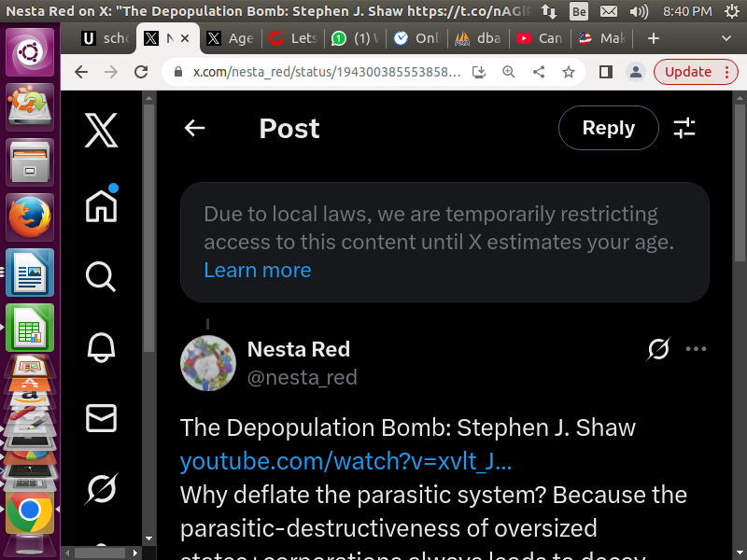Open Messages envelope in X sidebar
Viewport: 747px width, 560px height.
pos(101,418)
